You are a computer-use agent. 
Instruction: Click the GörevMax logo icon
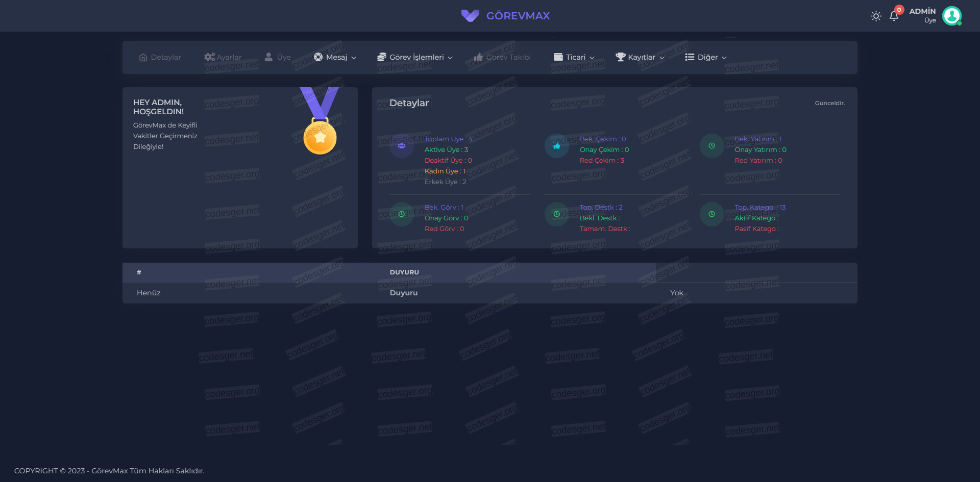click(470, 16)
